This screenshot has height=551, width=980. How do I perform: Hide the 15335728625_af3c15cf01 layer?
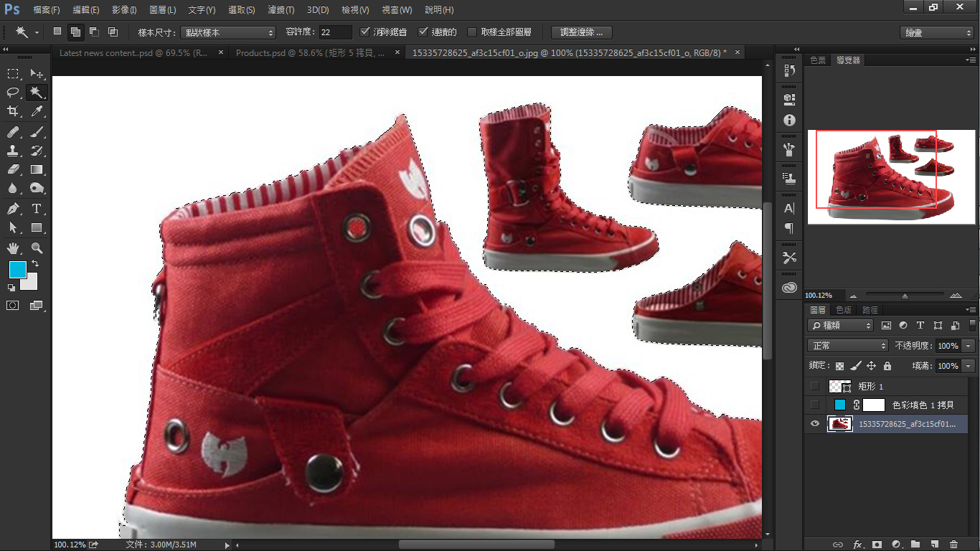(814, 423)
